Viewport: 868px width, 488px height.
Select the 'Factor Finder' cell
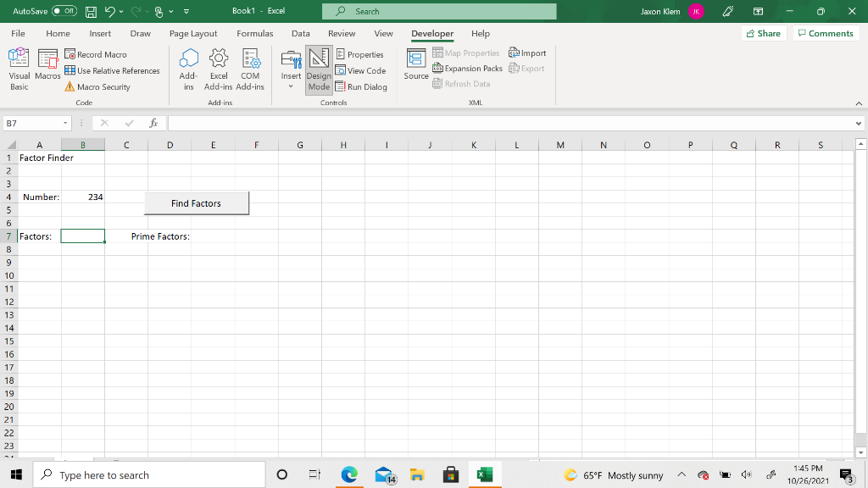tap(40, 158)
